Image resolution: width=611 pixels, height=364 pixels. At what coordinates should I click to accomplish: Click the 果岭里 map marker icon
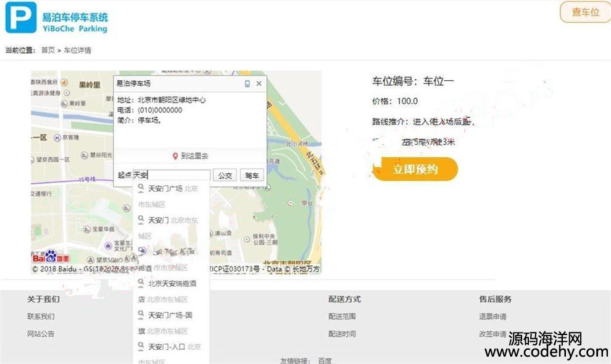click(x=64, y=104)
